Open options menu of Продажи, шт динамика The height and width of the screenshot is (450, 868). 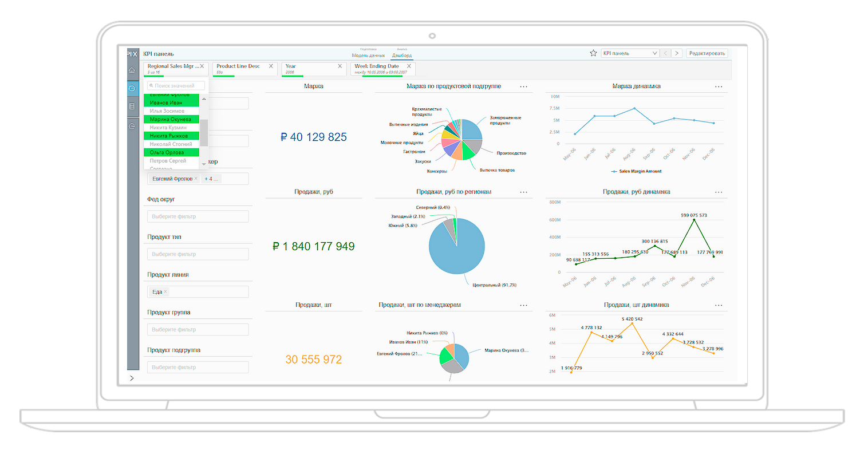click(719, 305)
